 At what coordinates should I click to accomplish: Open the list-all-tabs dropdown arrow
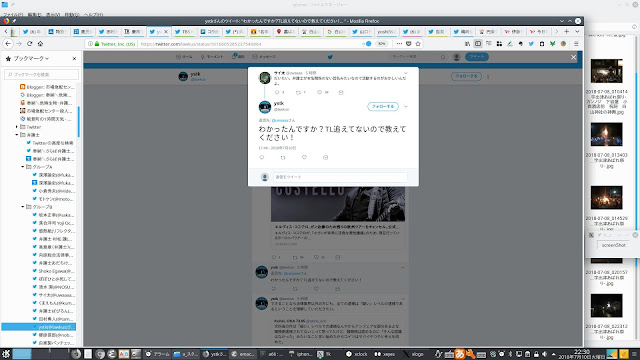click(x=577, y=31)
